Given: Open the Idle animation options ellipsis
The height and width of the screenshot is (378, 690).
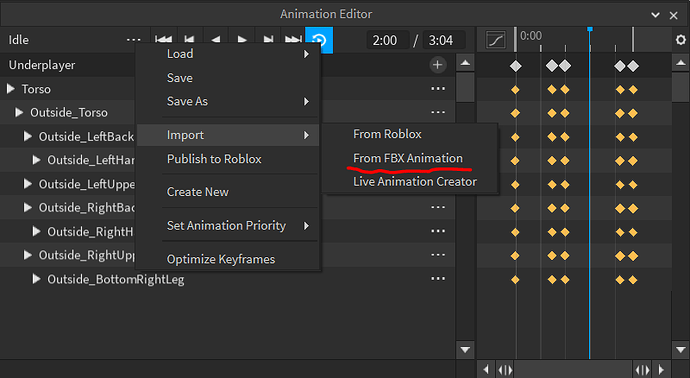Looking at the screenshot, I should coord(133,40).
